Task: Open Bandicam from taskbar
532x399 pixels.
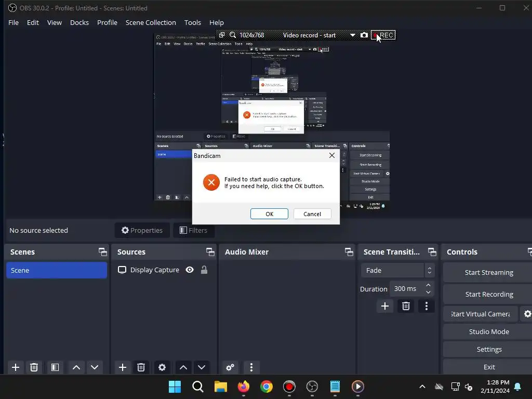Action: point(289,387)
